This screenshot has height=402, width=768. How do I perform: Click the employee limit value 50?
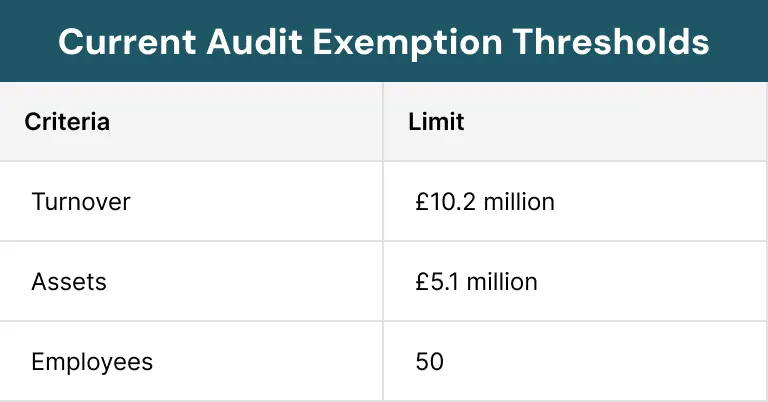[430, 362]
